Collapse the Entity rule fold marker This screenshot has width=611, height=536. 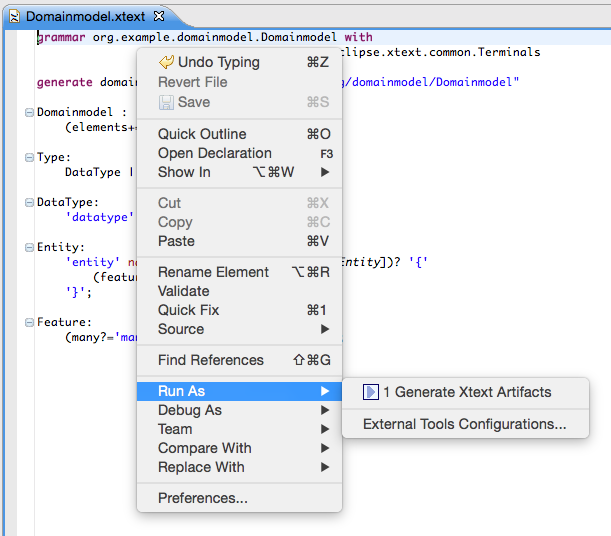click(29, 247)
